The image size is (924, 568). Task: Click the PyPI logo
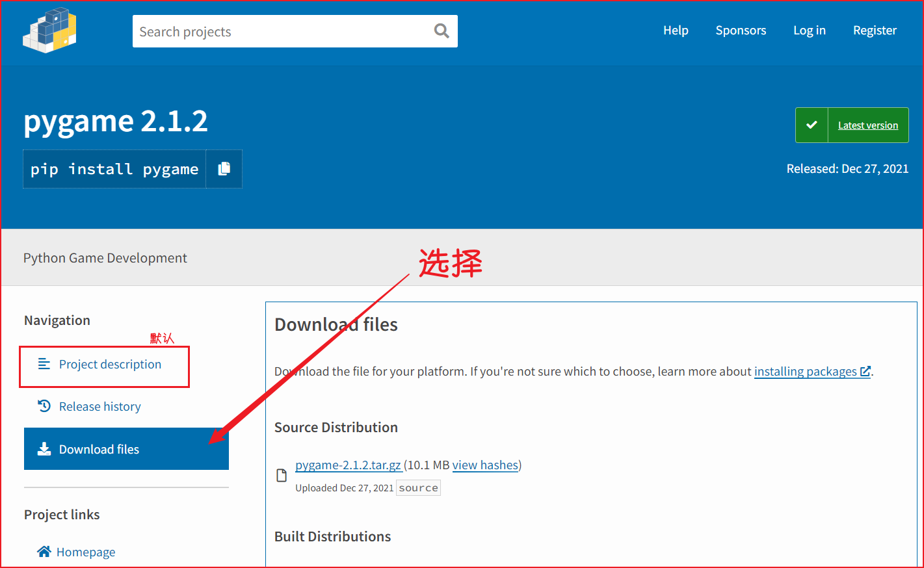point(49,30)
